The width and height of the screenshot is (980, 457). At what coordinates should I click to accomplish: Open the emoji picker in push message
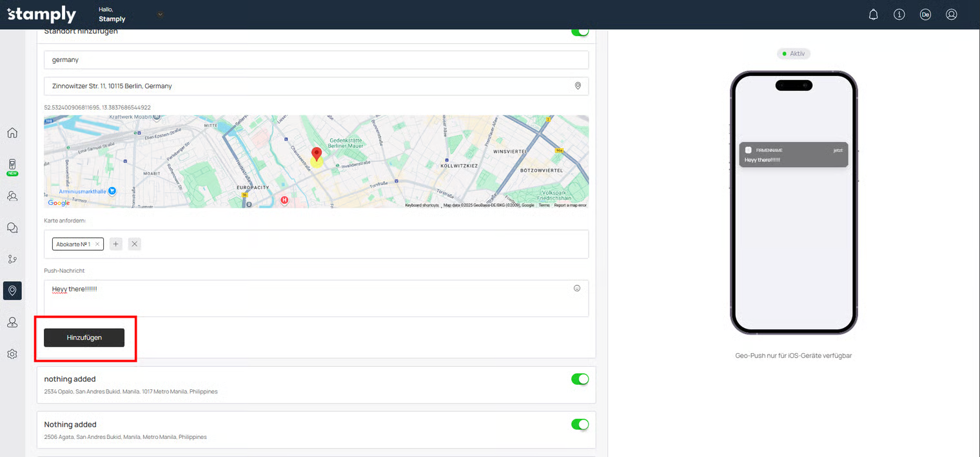(577, 288)
